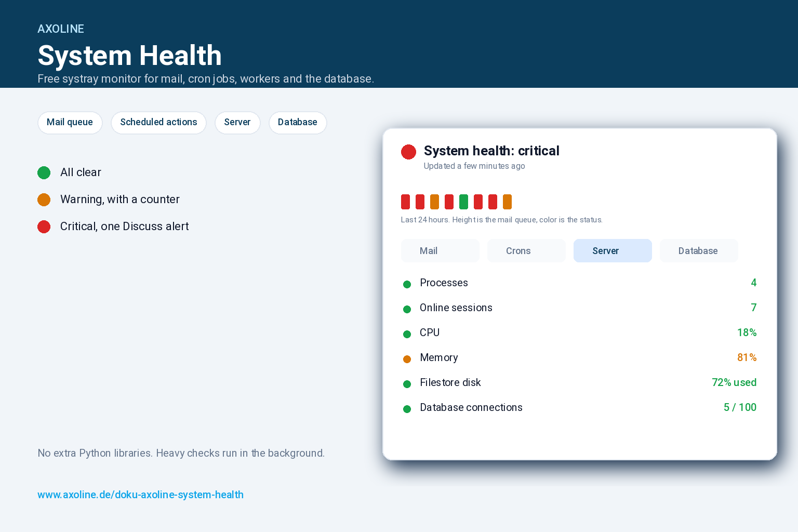The height and width of the screenshot is (532, 798).
Task: Click the green dot beside Database connections
Action: point(407,409)
